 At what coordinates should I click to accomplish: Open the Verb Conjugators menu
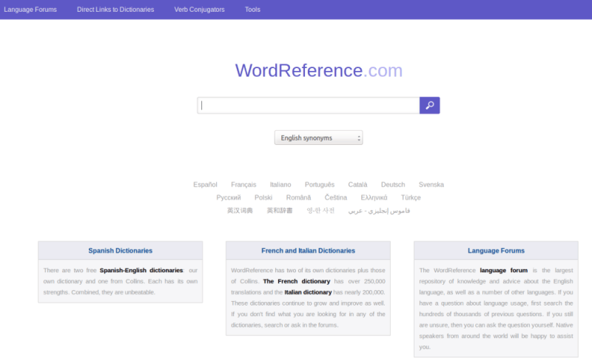pos(199,10)
